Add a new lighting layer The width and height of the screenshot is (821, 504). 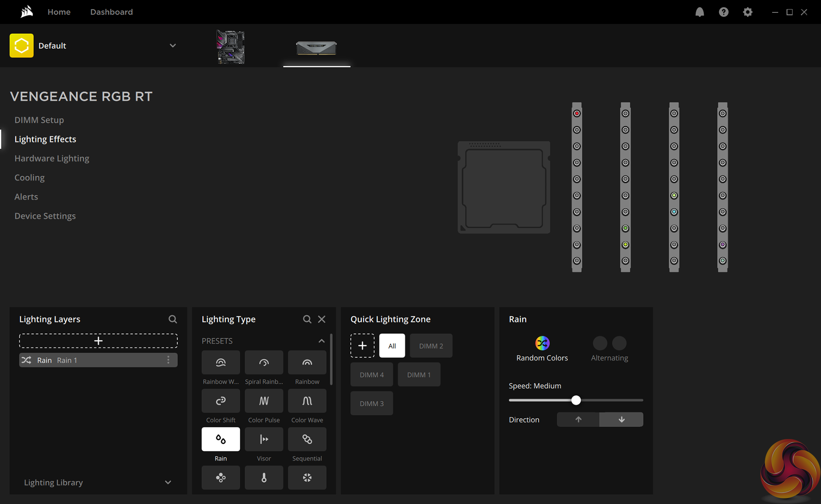coord(98,341)
